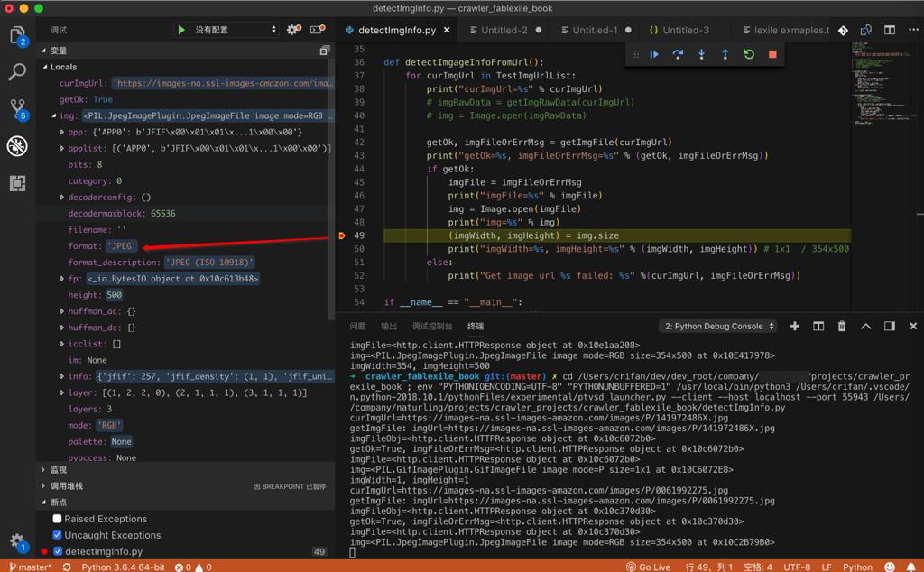The width and height of the screenshot is (924, 572).
Task: Open the Manage gear in activity bar
Action: tap(17, 542)
